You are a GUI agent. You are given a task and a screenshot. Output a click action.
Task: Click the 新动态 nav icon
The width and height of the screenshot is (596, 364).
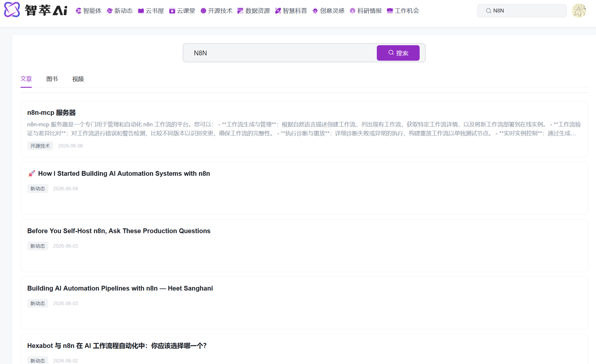(x=110, y=11)
